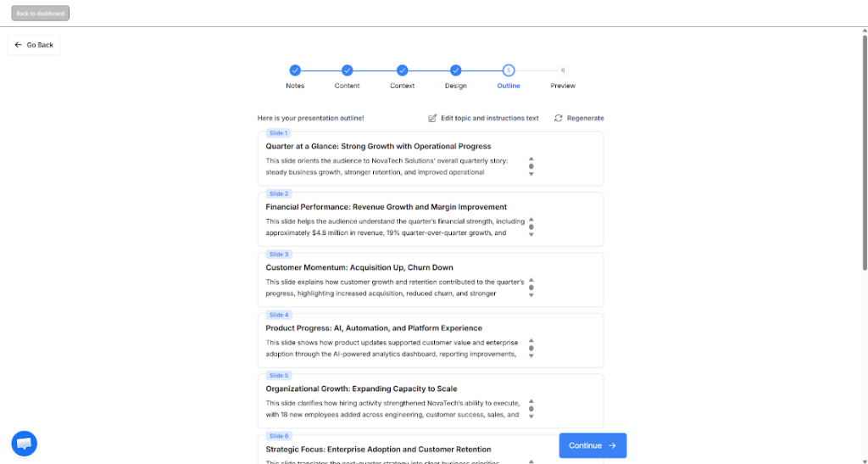Image resolution: width=868 pixels, height=464 pixels.
Task: Click Back to dashboard button
Action: (41, 14)
